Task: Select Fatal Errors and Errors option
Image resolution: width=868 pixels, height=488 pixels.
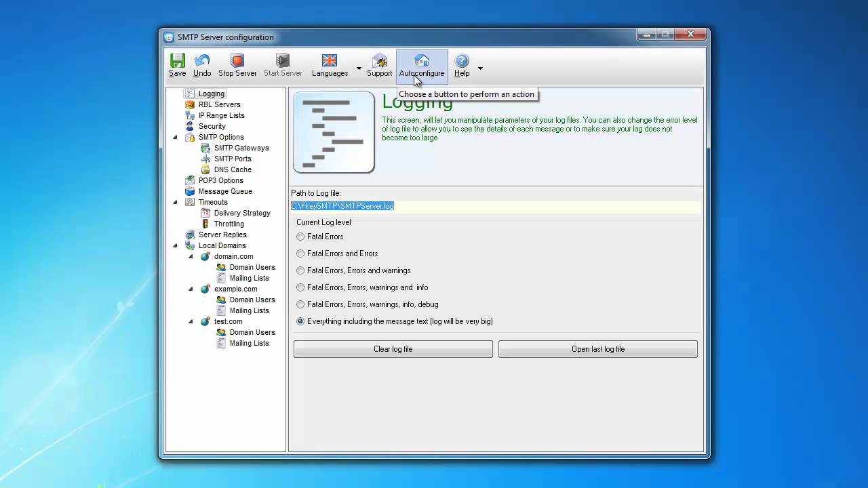Action: [300, 253]
